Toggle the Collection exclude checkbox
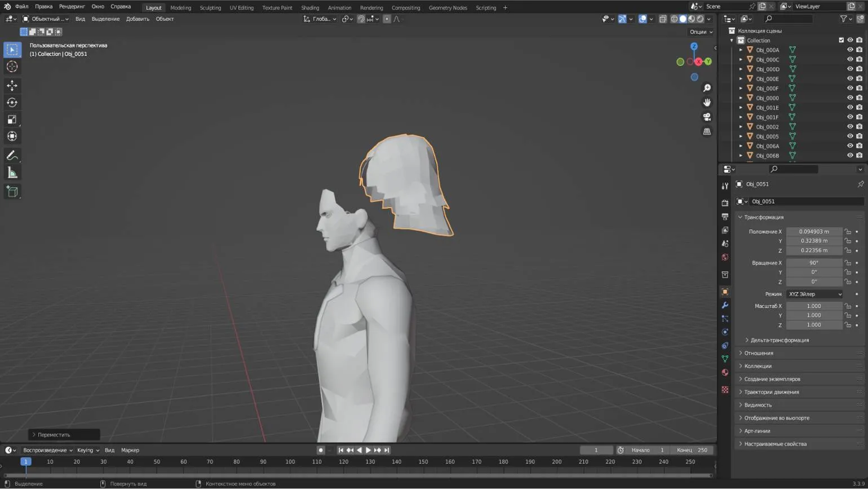868x489 pixels. click(x=841, y=40)
